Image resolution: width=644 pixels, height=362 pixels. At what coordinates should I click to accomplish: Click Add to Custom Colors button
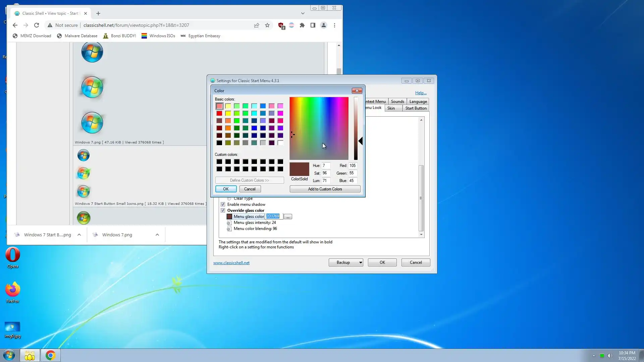point(325,189)
